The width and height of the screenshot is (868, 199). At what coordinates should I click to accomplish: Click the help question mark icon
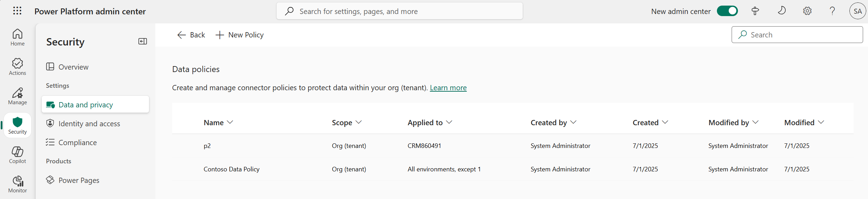pos(832,11)
